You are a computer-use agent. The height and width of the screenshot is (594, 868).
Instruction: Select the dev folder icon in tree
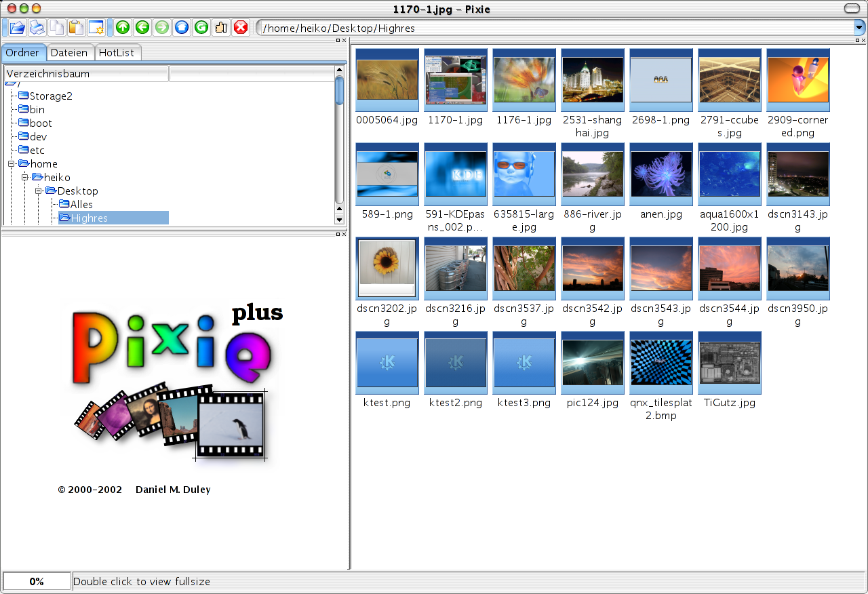pyautogui.click(x=24, y=136)
